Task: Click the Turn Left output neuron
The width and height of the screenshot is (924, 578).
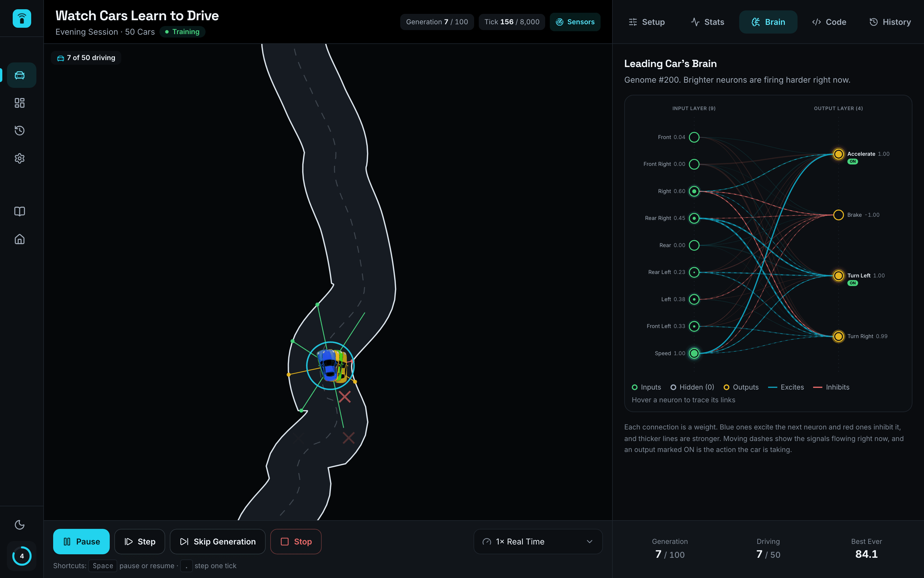Action: coord(839,276)
